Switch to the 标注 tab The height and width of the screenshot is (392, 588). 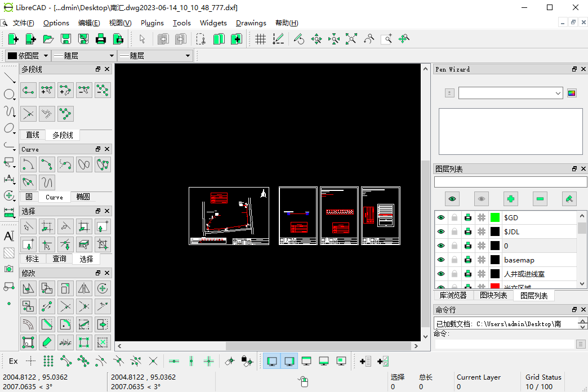[32, 259]
